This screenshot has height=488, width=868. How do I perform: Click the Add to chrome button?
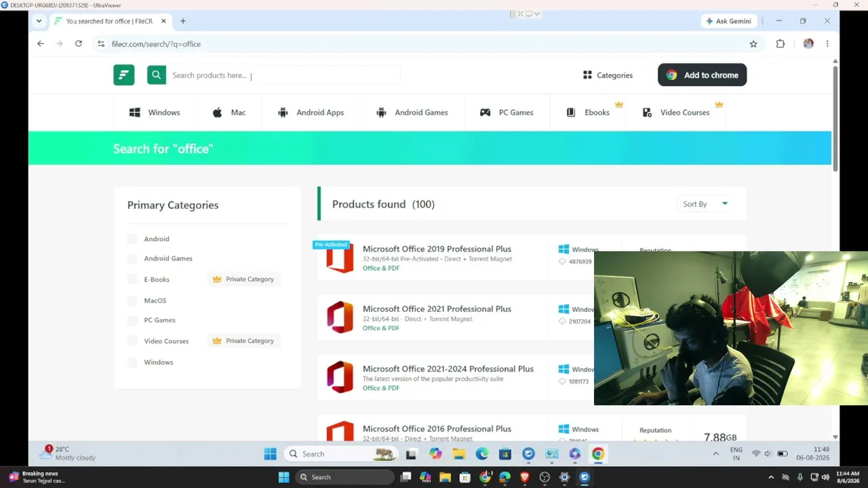click(x=702, y=75)
